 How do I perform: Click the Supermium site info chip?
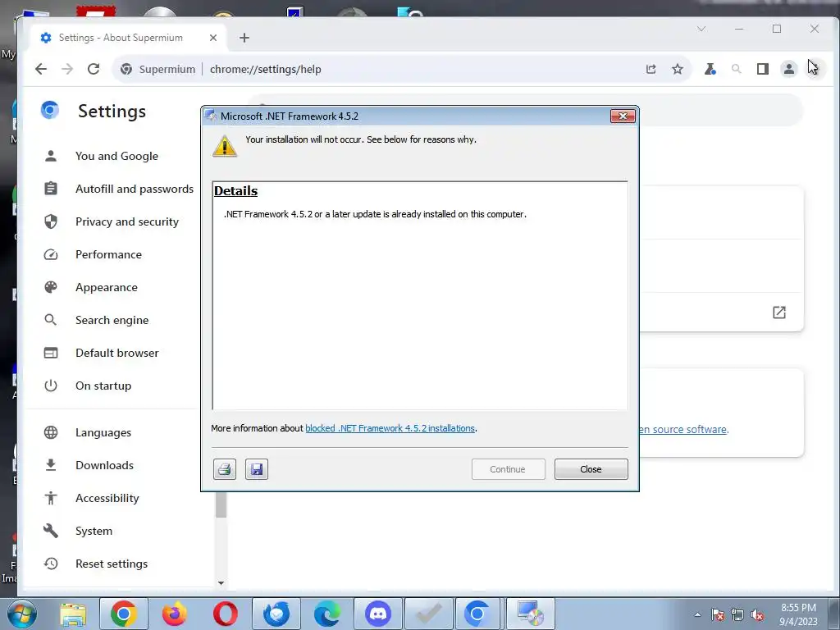[x=158, y=69]
